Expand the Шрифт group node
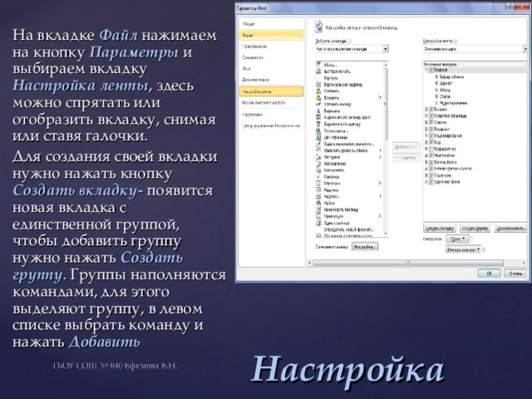Screen dimensions: 532x399 point(436,83)
